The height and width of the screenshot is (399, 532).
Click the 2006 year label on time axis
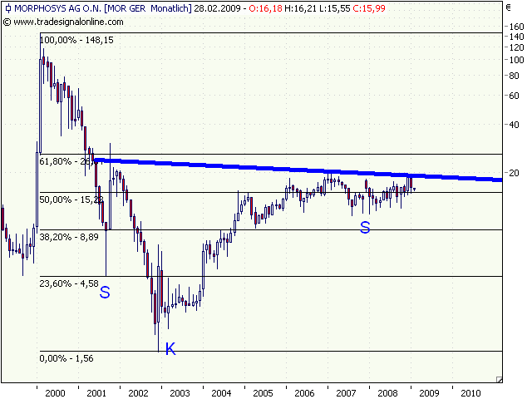point(304,393)
